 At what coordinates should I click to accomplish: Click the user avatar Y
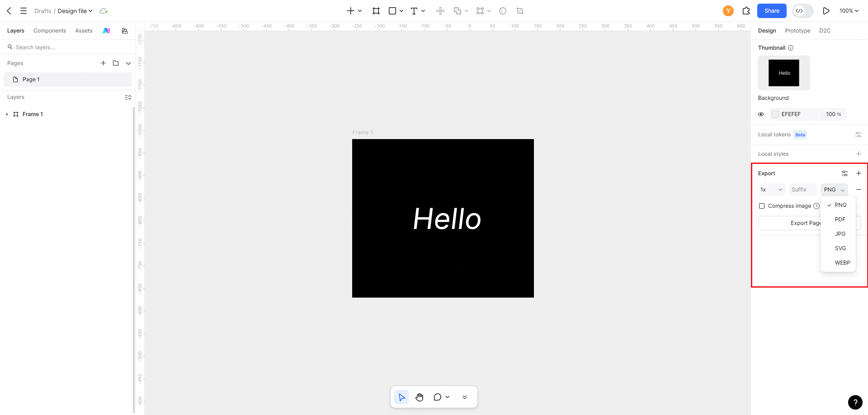coord(728,11)
